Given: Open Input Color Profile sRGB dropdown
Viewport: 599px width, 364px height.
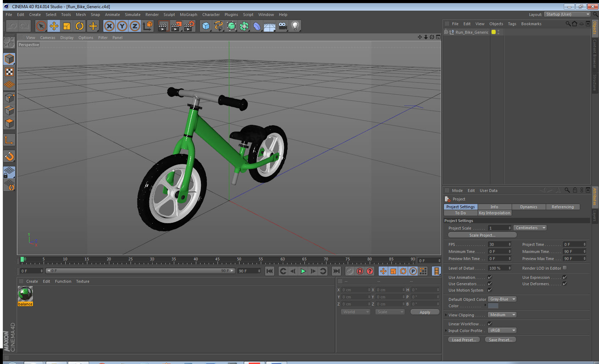Looking at the screenshot, I should click(502, 330).
